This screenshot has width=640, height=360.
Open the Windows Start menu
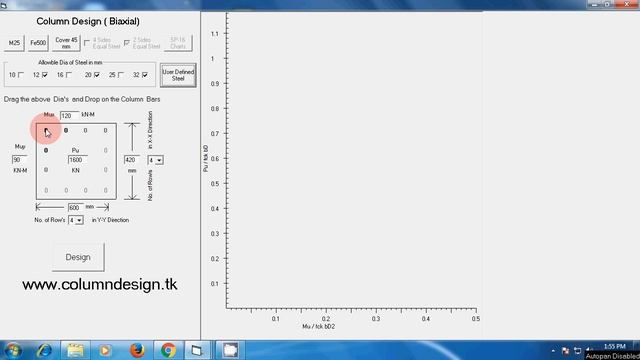[x=13, y=350]
